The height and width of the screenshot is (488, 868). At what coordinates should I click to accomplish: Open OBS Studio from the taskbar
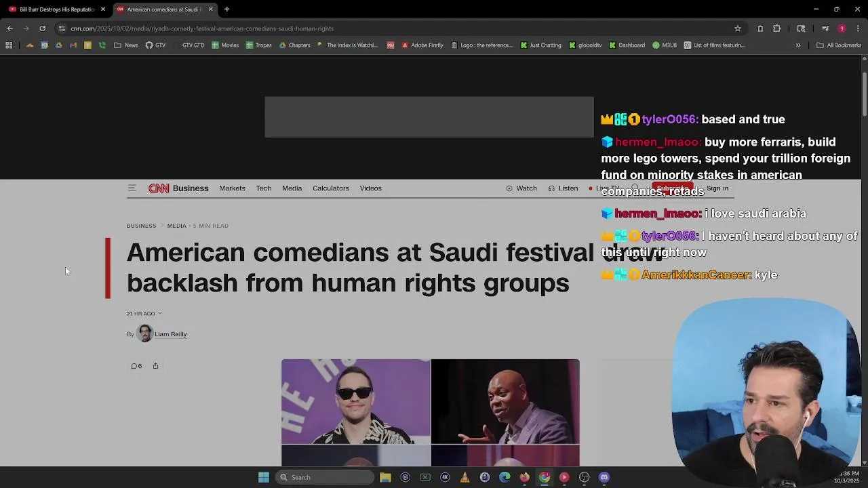[x=584, y=477]
